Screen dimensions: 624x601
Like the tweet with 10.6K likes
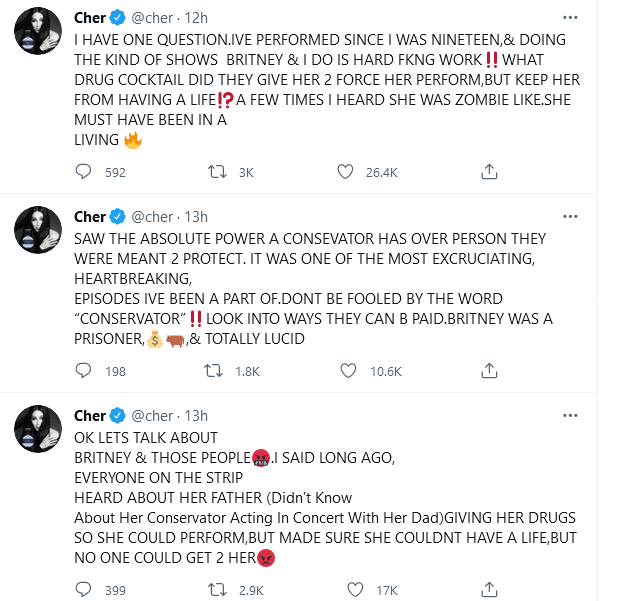tap(346, 371)
